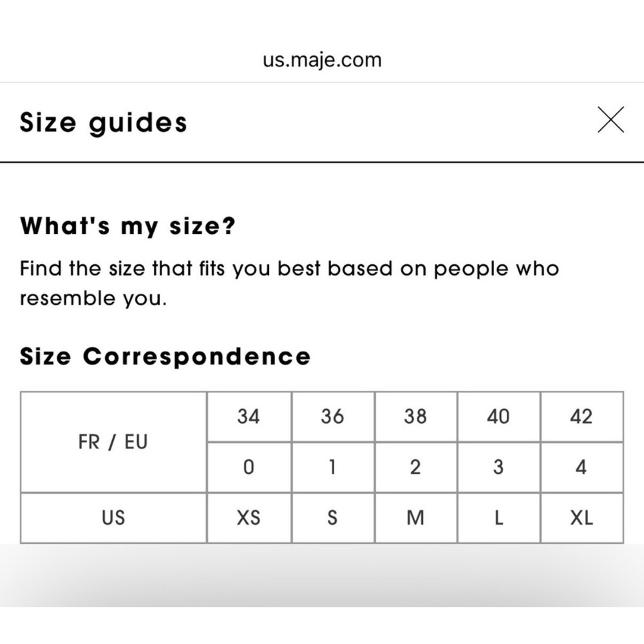Select the XS size cell
The height and width of the screenshot is (644, 644).
249,518
